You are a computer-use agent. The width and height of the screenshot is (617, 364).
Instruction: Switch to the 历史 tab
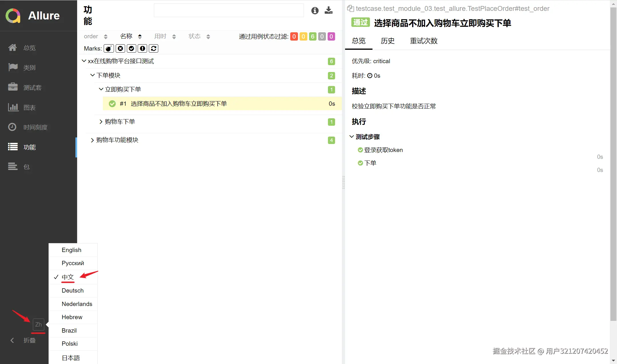point(387,41)
